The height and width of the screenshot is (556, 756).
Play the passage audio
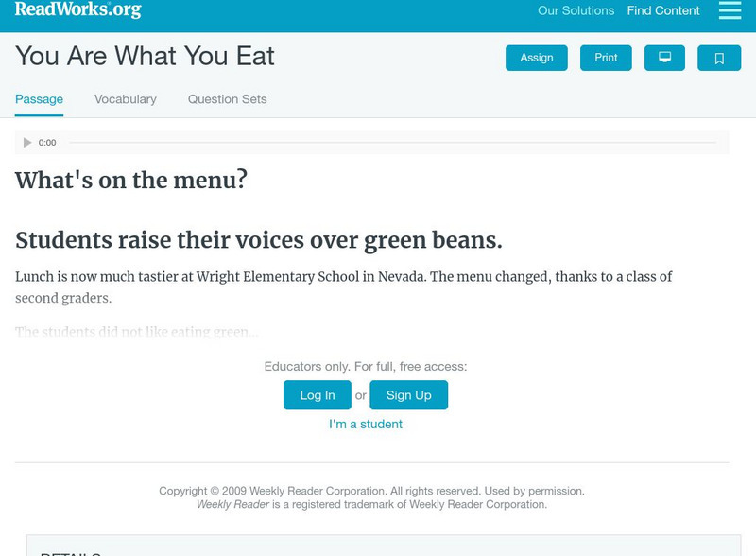coord(27,143)
